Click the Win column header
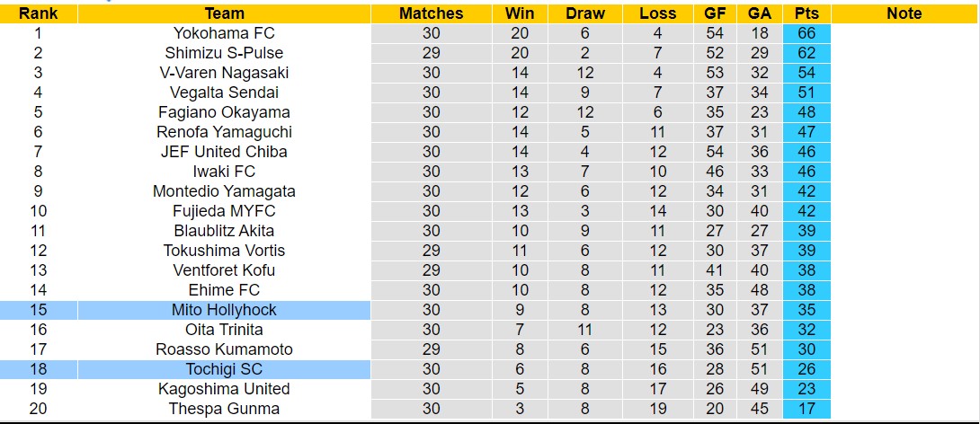Viewport: 980px width, 424px height. point(520,13)
